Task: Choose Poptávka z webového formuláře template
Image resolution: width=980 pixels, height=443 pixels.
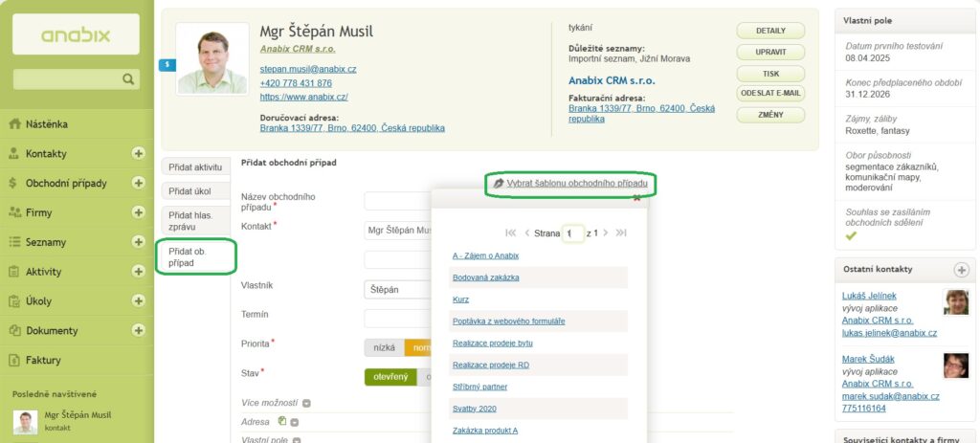Action: 509,321
